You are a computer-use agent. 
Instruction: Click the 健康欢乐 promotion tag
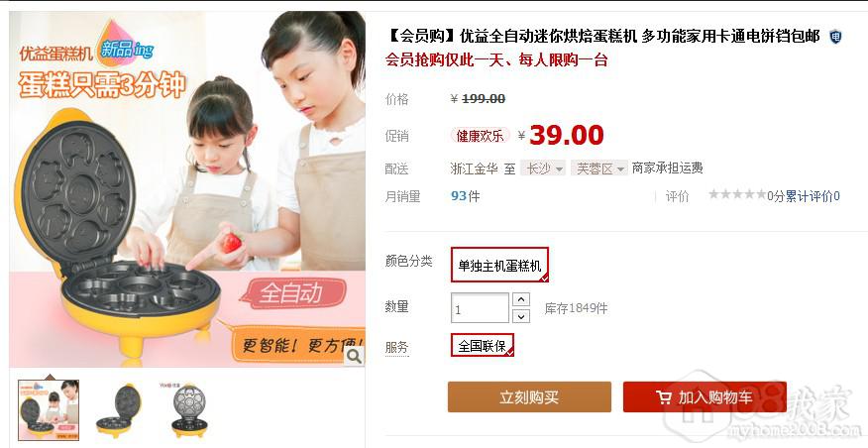[480, 136]
